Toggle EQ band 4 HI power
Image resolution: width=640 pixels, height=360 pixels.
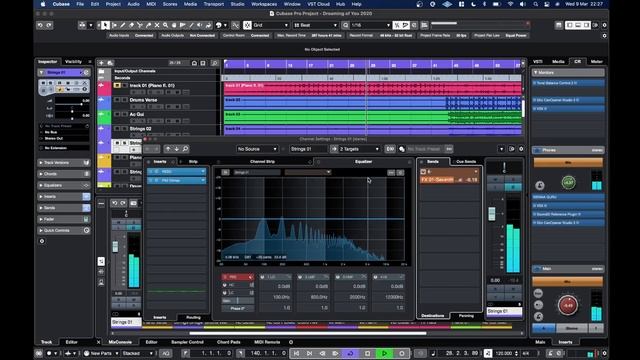point(376,277)
